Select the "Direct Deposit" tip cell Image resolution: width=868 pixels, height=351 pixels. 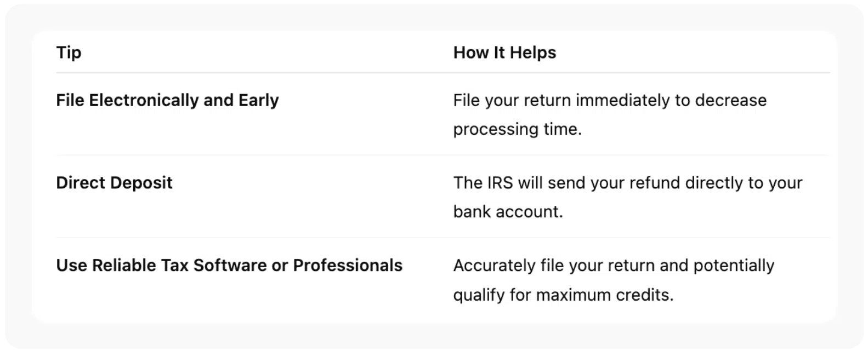[114, 183]
